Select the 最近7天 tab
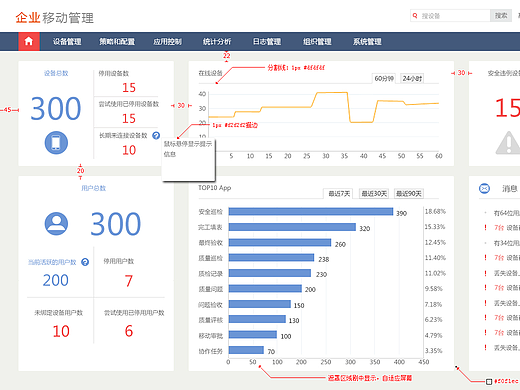520x390 pixels. click(x=339, y=194)
